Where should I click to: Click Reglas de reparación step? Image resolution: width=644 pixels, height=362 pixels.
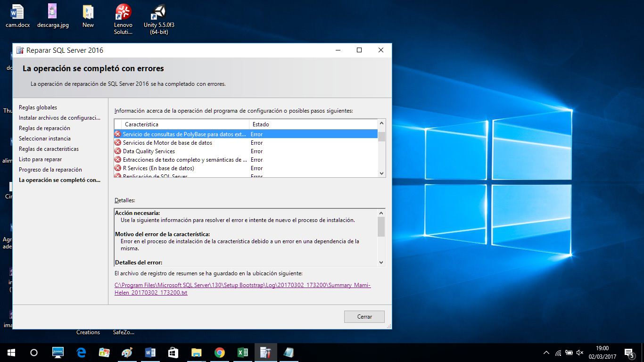[x=44, y=128]
